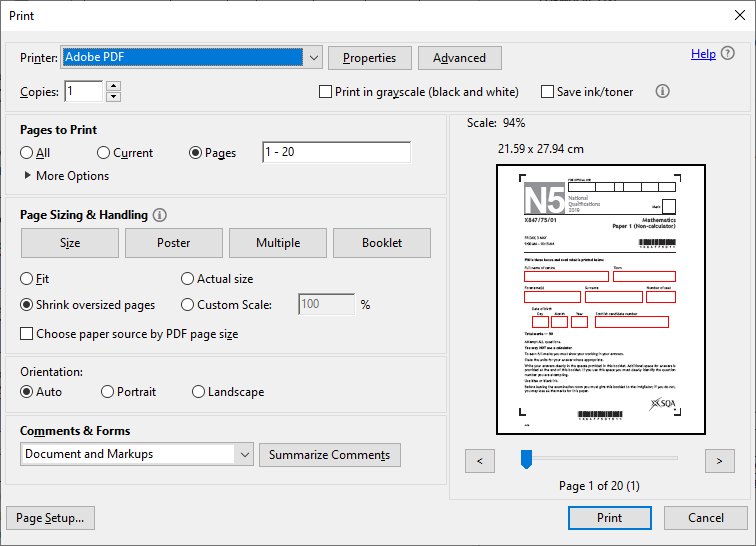Image resolution: width=756 pixels, height=546 pixels.
Task: Decrease copies with the down spinner arrow
Action: tap(113, 97)
